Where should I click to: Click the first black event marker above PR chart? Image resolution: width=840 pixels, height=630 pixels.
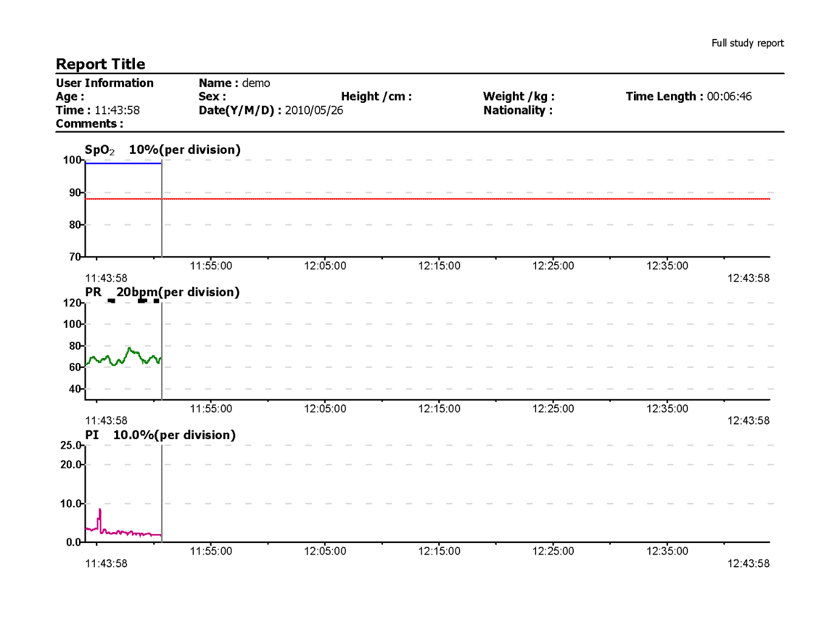point(111,300)
